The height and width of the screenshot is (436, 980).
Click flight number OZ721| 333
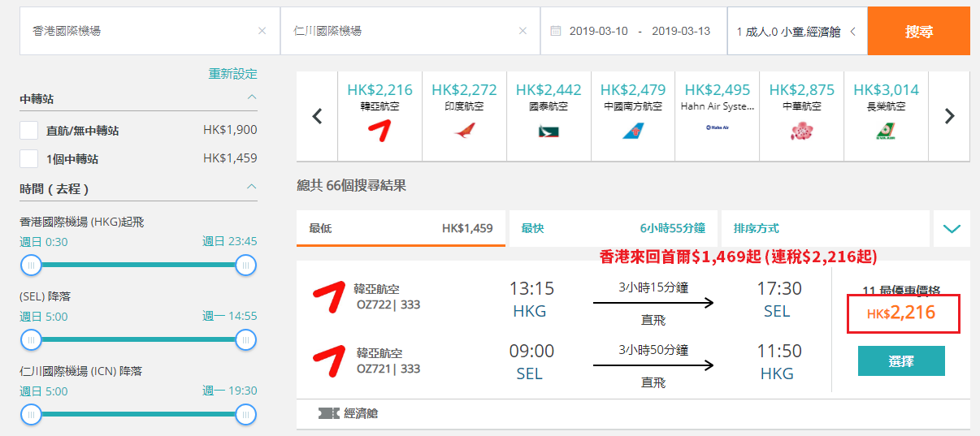(388, 369)
